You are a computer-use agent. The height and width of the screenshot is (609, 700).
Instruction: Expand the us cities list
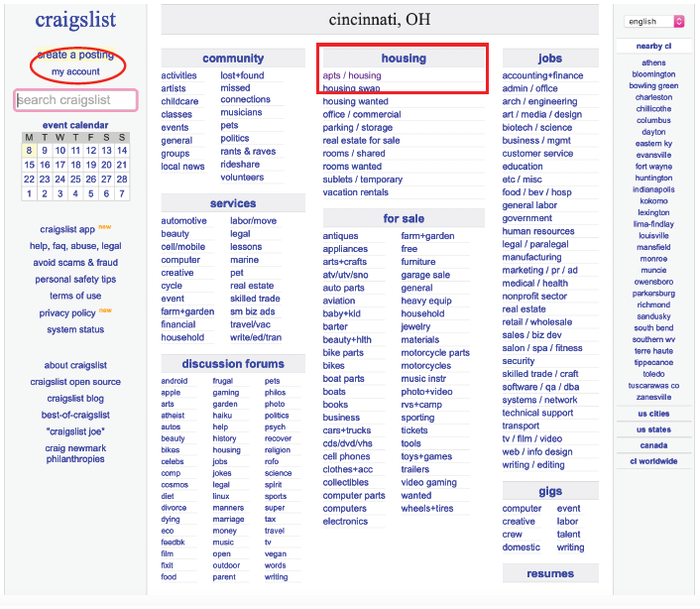coord(653,414)
